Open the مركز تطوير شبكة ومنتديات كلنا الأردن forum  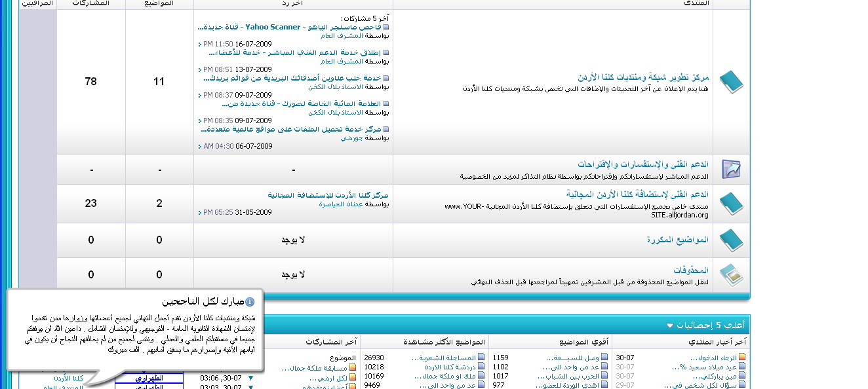coord(643,77)
